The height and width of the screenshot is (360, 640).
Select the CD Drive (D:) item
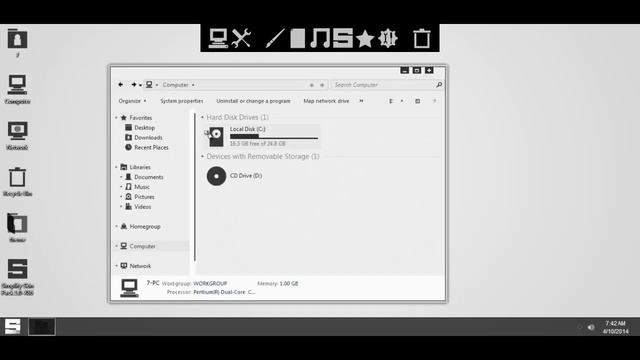click(235, 176)
